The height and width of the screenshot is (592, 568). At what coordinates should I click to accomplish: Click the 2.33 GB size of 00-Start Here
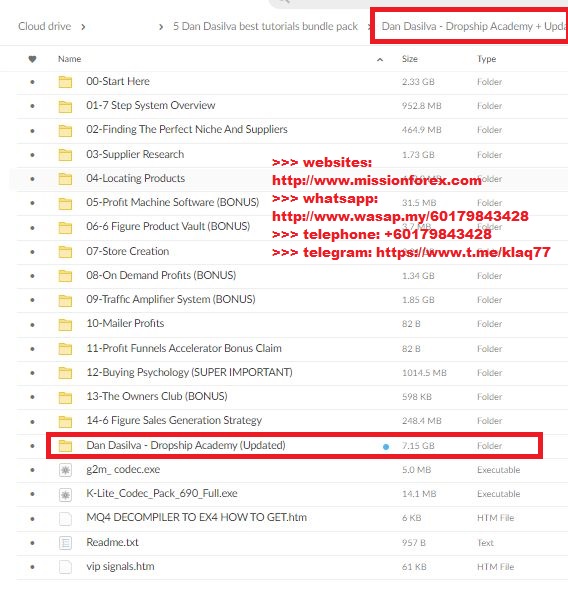[418, 82]
